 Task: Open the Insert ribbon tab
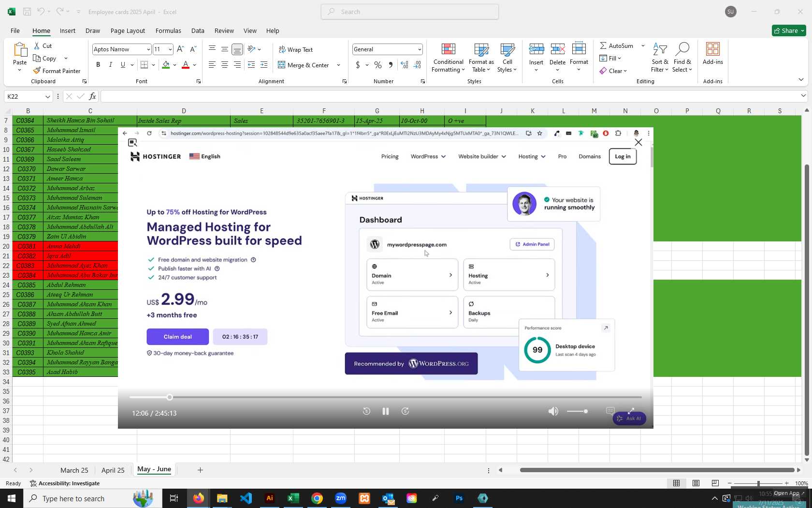(68, 30)
